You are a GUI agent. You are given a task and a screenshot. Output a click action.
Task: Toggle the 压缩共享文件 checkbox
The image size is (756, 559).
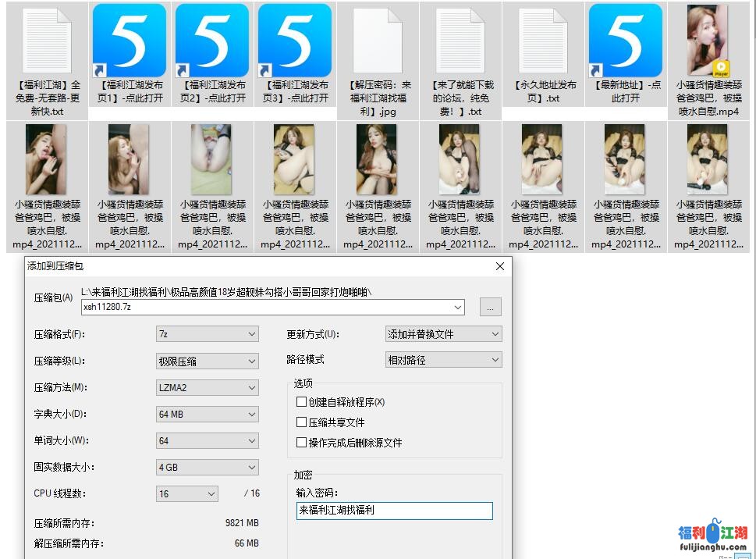302,422
